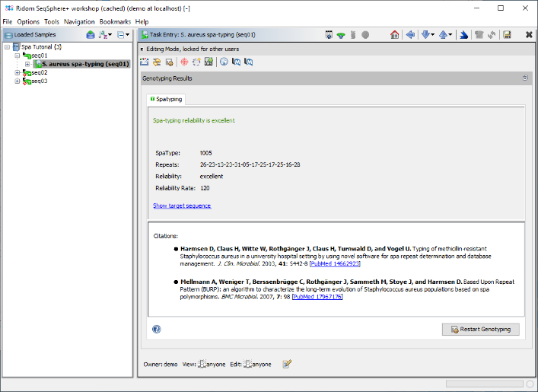
Task: Select S. aureus spa-typing (seq01) tree item
Action: coord(85,64)
